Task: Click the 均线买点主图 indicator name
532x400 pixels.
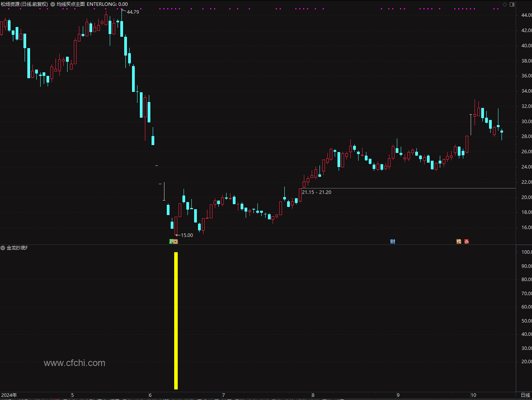Action: 71,4
